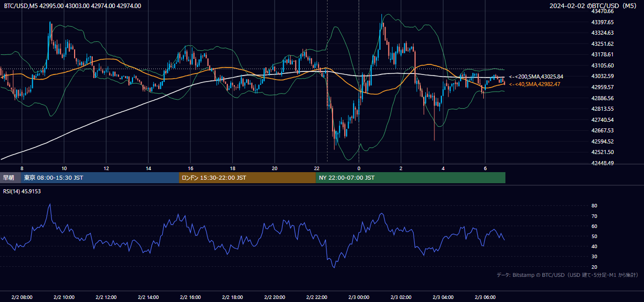The width and height of the screenshot is (644, 302).
Task: Select the ロンドン 15:30-22:00 JST session bar
Action: [247, 178]
